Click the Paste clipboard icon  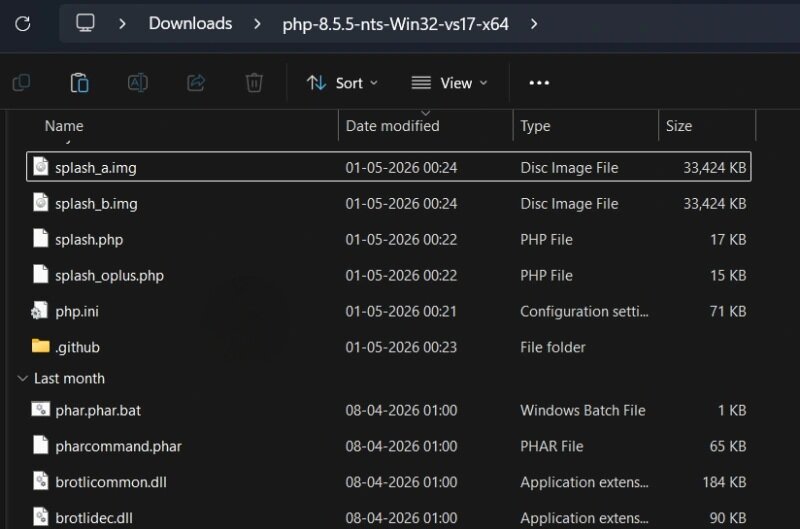coord(79,83)
